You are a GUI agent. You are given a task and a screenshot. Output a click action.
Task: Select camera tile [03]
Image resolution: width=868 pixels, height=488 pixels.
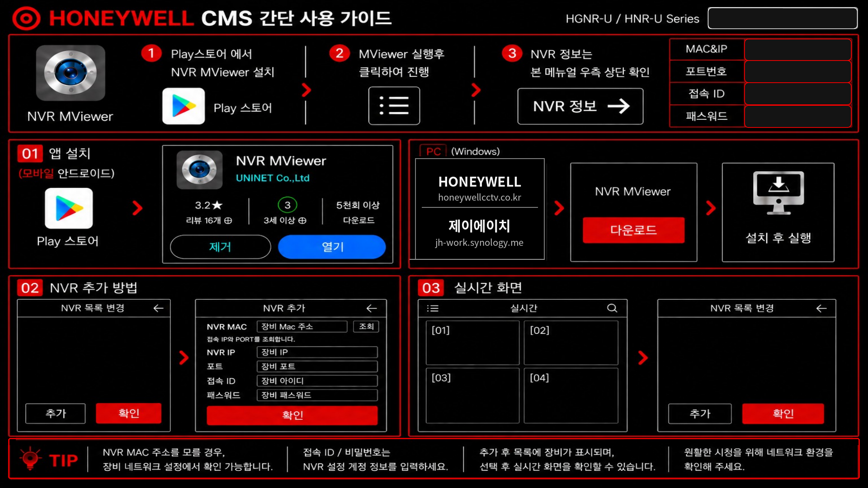coord(472,395)
